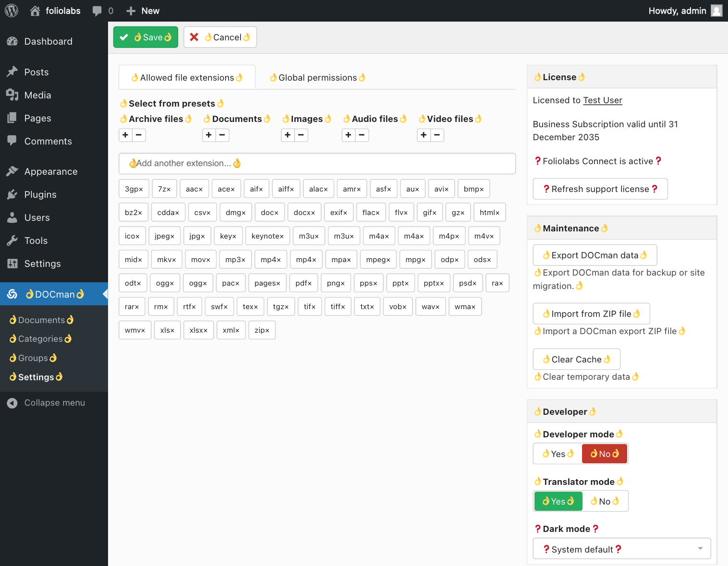Screen dimensions: 728x566
Task: Open DOCman Documents submenu item
Action: (x=42, y=320)
